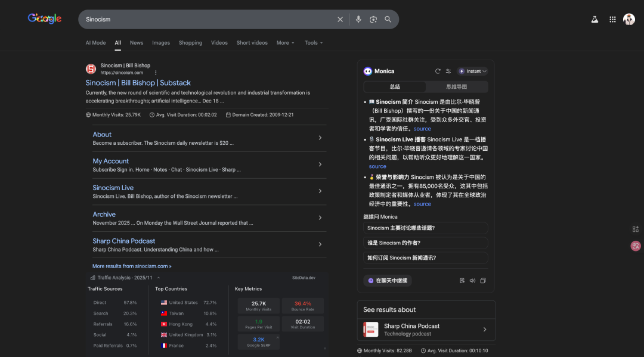
Task: Open the 3.2K Google SERP external link icon
Action: point(277,338)
